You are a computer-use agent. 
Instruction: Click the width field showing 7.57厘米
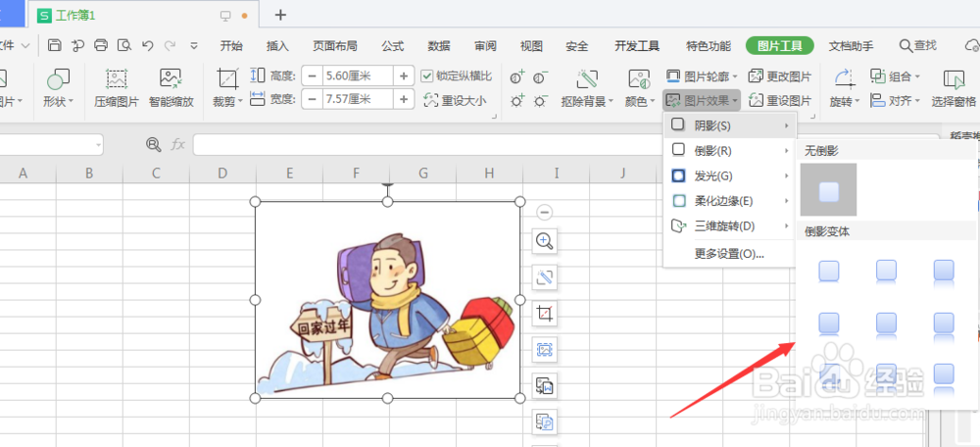coord(358,99)
